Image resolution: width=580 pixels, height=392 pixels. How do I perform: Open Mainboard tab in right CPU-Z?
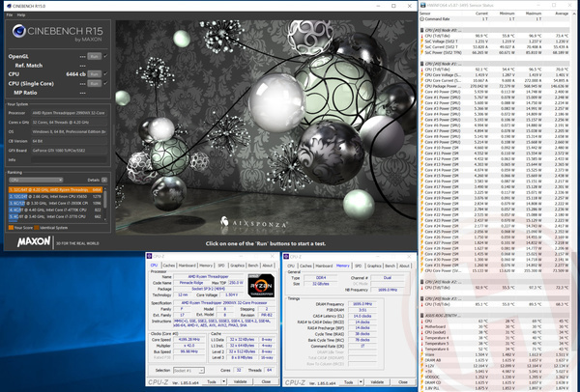324,266
